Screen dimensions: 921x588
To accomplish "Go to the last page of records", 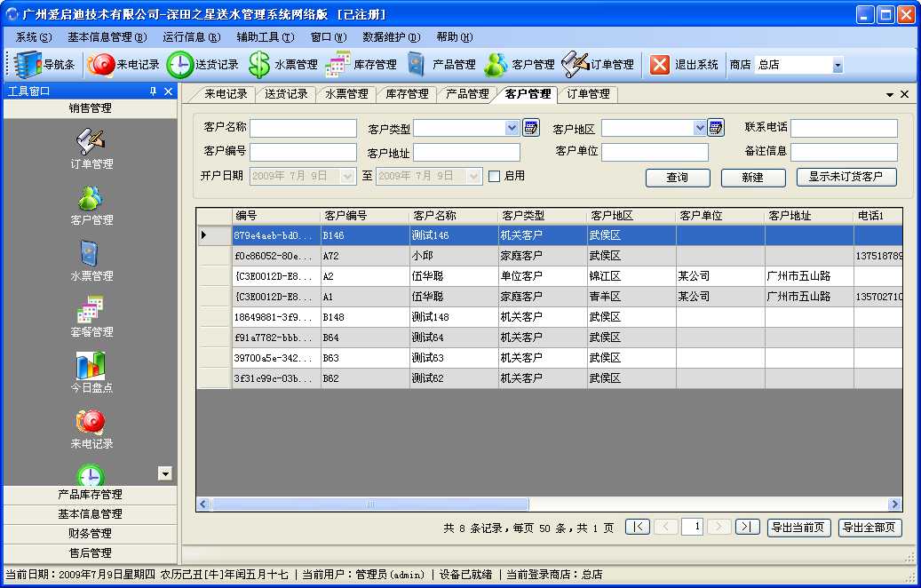I will coord(747,527).
